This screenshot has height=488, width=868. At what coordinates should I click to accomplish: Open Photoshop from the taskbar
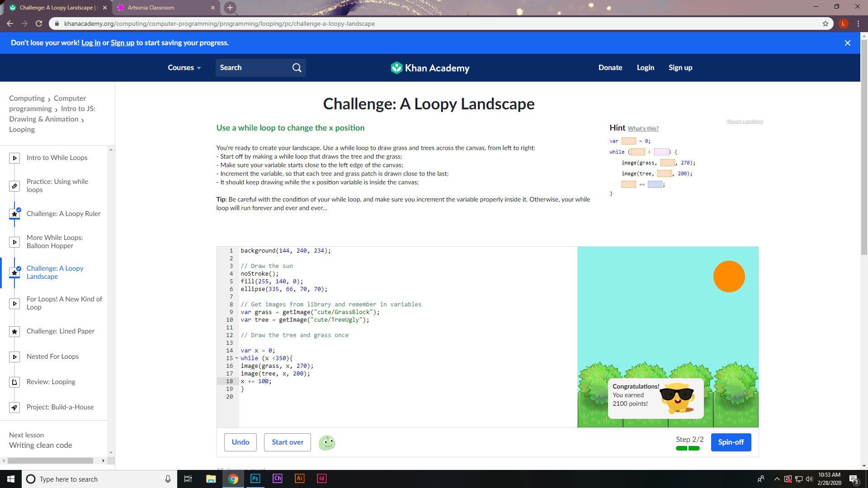click(x=255, y=479)
